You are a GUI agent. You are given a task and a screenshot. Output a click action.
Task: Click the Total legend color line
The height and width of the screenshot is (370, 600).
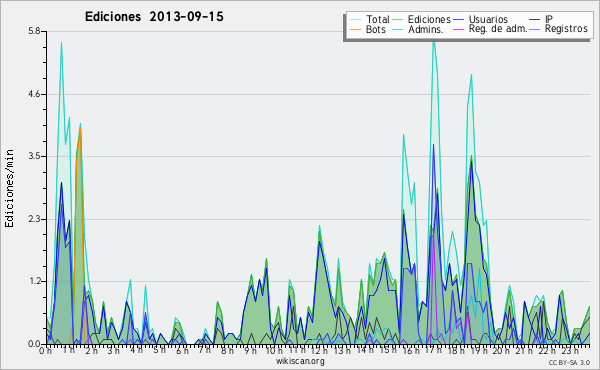click(x=355, y=20)
